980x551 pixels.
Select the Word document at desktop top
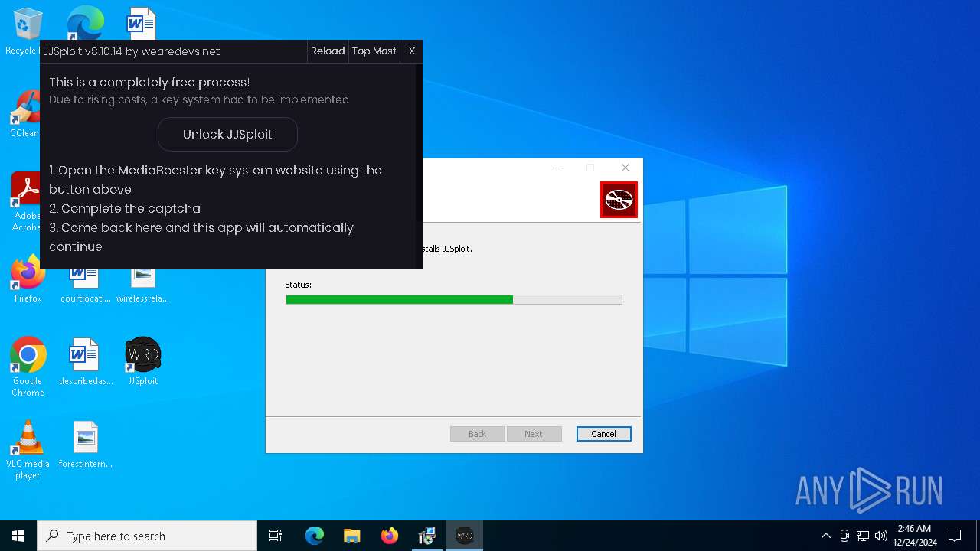click(142, 23)
